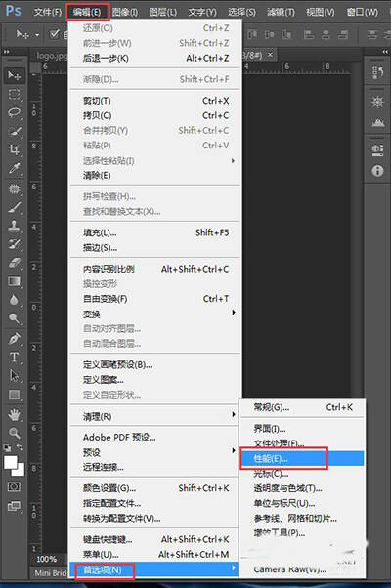Viewport: 391px width, 588px height.
Task: Open the View menu
Action: 320,12
